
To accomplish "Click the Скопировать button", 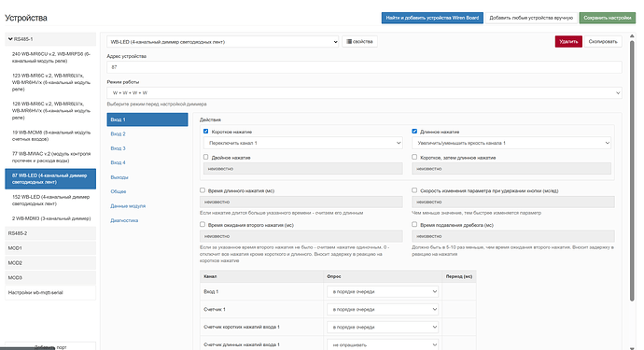I will (x=603, y=41).
